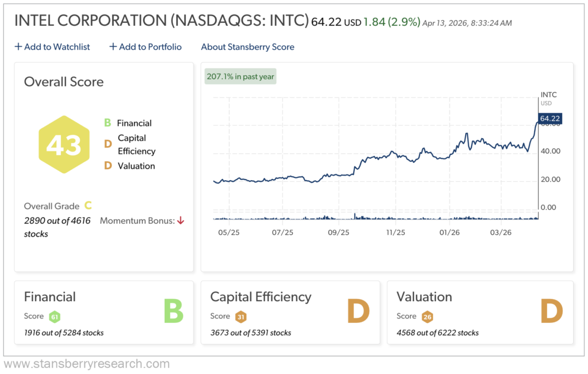588x374 pixels.
Task: Click the Intel Corporation stock title heading
Action: click(x=161, y=20)
